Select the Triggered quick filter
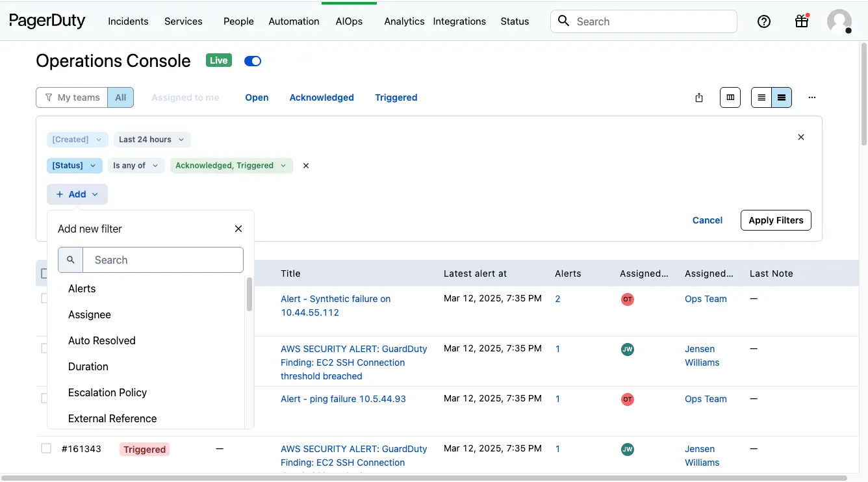The height and width of the screenshot is (482, 868). tap(396, 97)
